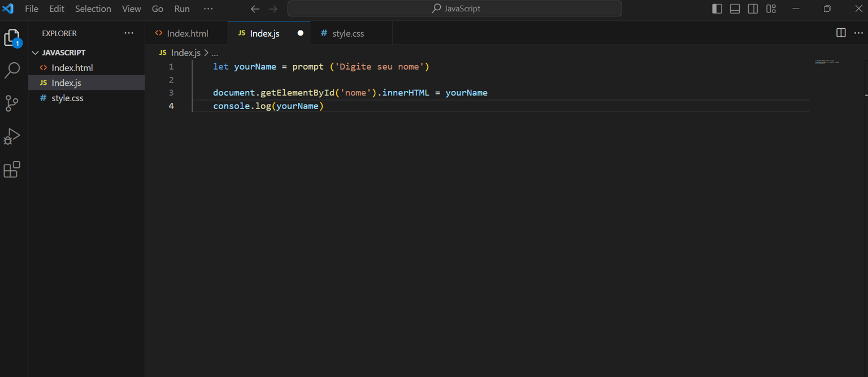Open the Selection menu
Screen dimensions: 868x377
click(x=93, y=9)
